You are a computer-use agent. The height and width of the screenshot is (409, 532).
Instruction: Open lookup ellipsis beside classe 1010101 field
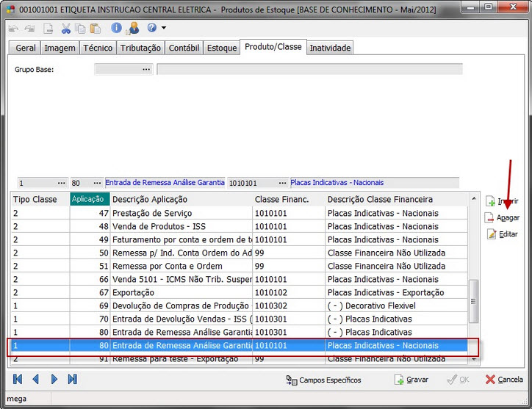[x=281, y=183]
